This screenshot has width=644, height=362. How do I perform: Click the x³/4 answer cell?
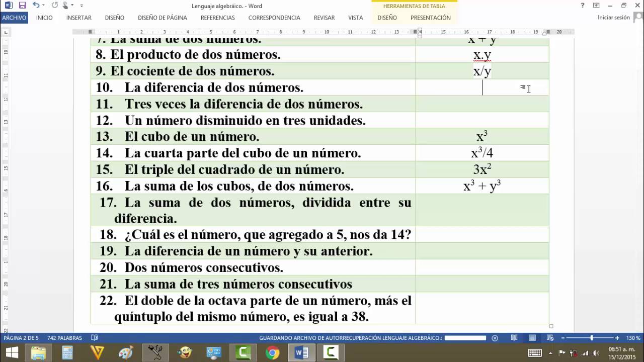pos(482,153)
